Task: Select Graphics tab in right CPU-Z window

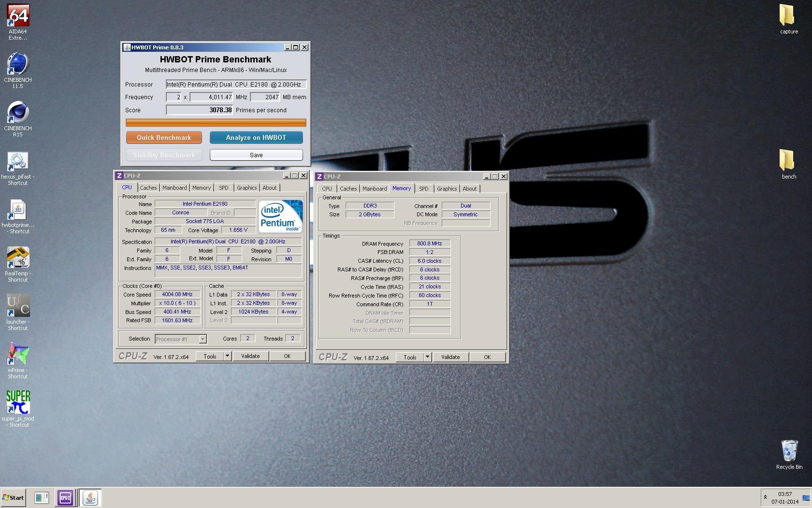Action: pos(447,189)
